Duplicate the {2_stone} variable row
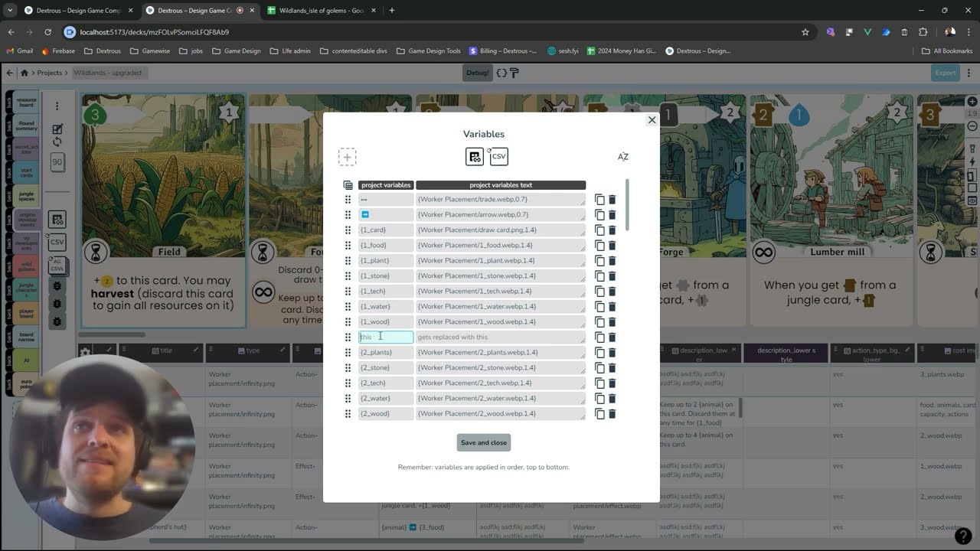Screen dimensions: 980x551 (x=599, y=368)
